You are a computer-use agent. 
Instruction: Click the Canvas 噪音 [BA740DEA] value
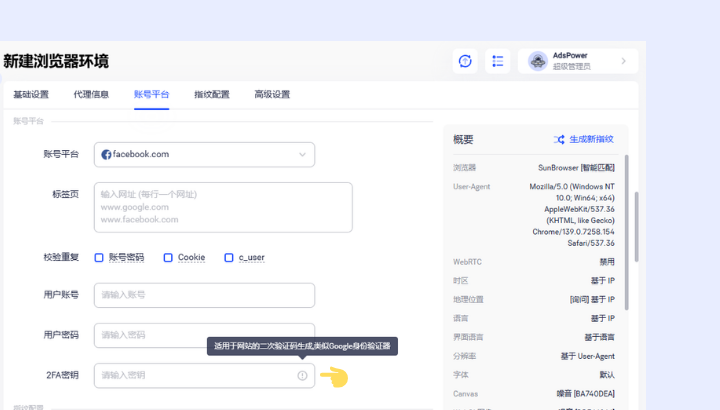click(585, 394)
